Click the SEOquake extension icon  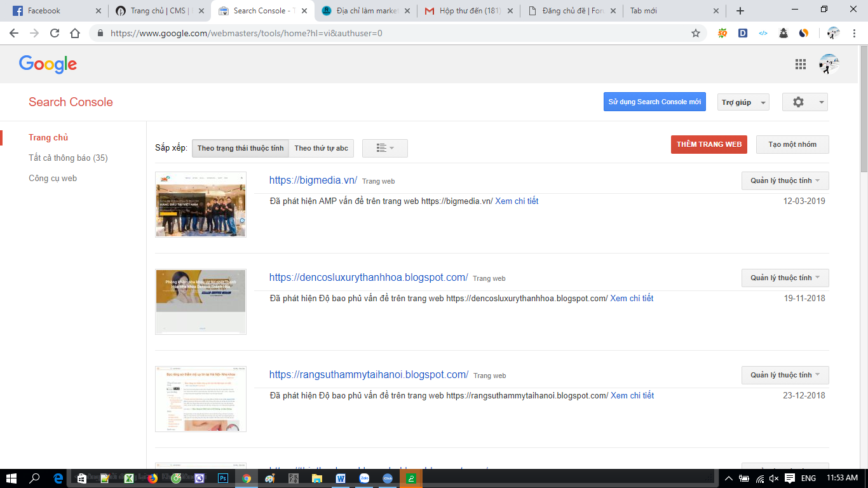pos(722,33)
